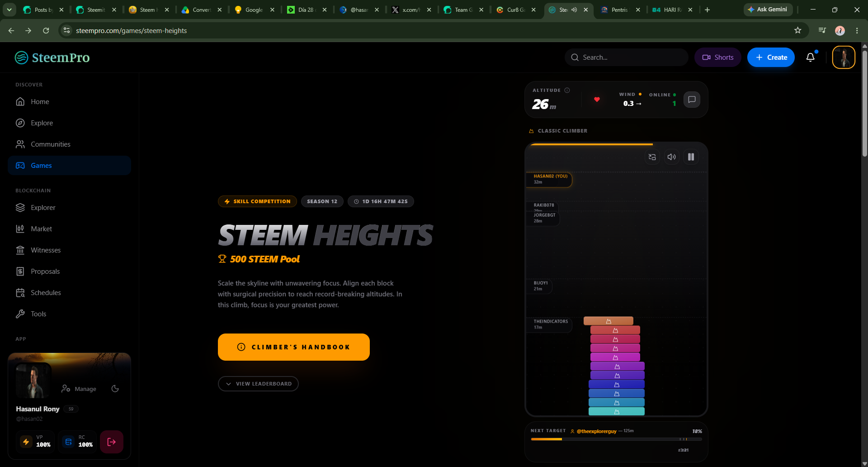868x467 pixels.
Task: Select the Games menu item
Action: [x=69, y=166]
